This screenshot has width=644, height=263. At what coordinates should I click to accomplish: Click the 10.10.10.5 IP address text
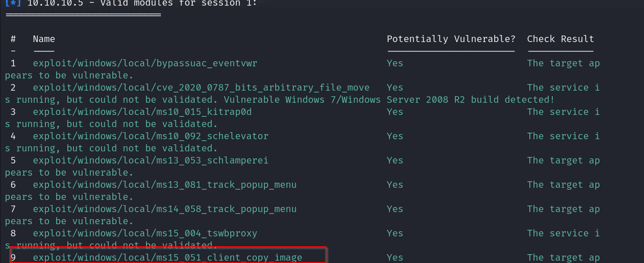point(55,3)
